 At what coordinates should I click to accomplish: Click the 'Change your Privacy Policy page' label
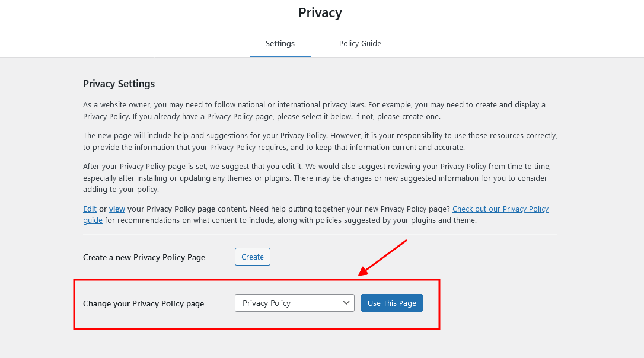[144, 304]
